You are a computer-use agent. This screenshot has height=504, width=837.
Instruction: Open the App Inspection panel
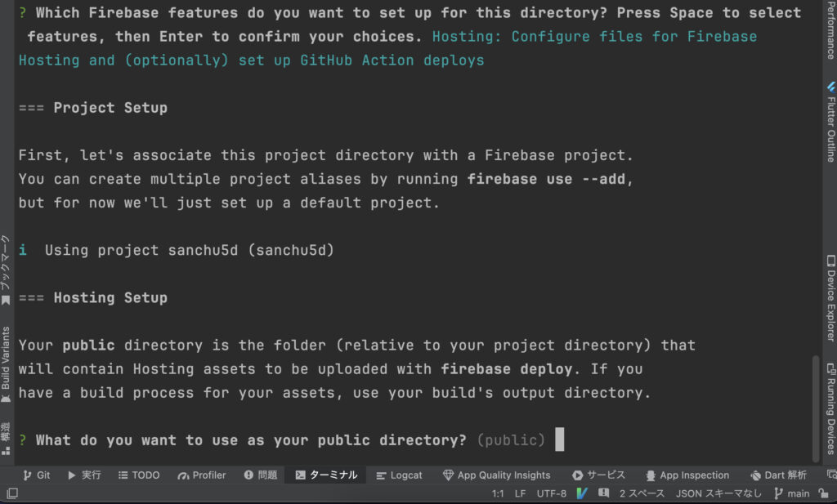click(687, 475)
